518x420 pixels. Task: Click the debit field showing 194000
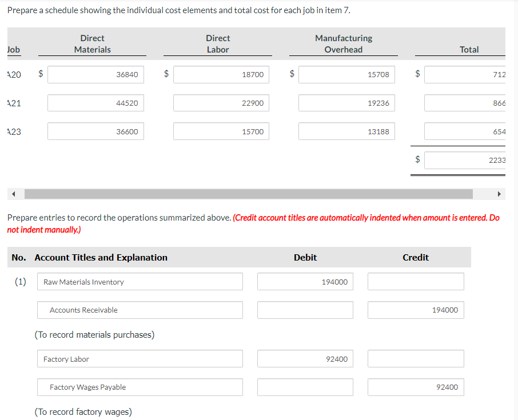(x=305, y=281)
